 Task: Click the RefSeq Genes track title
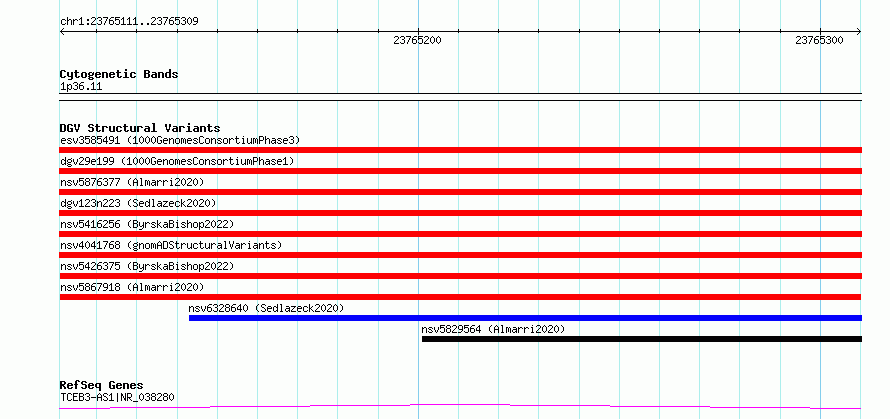[x=101, y=386]
